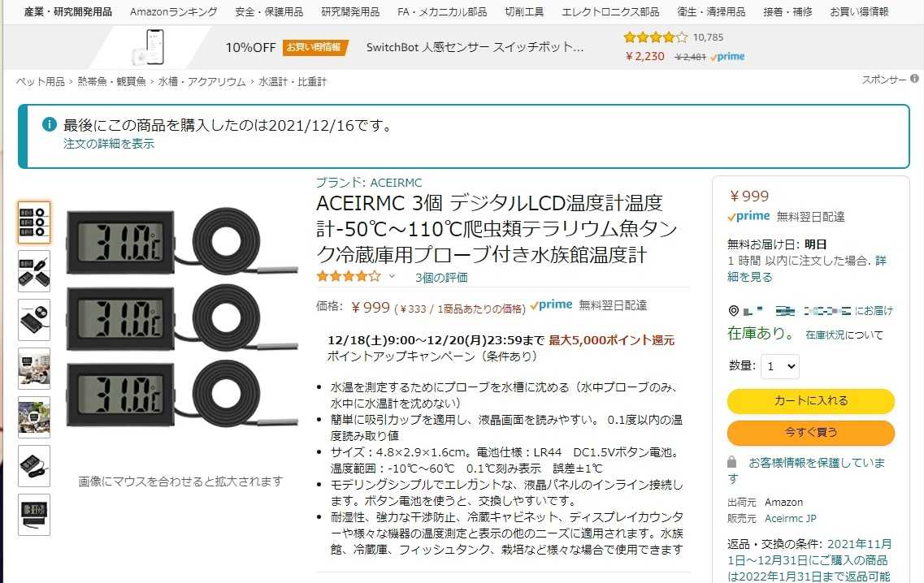Select 研究開発用品 navigation item

pyautogui.click(x=350, y=12)
